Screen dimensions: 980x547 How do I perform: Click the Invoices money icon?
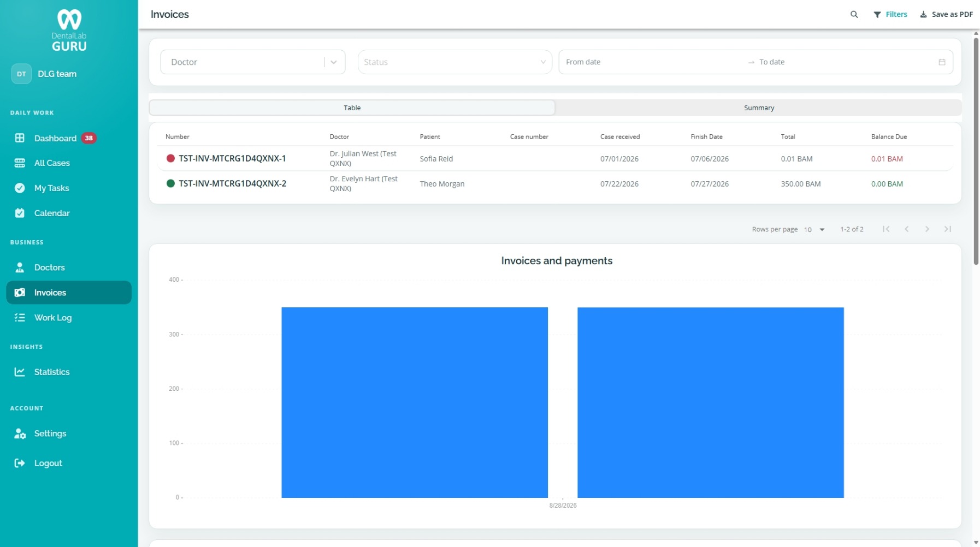(20, 293)
